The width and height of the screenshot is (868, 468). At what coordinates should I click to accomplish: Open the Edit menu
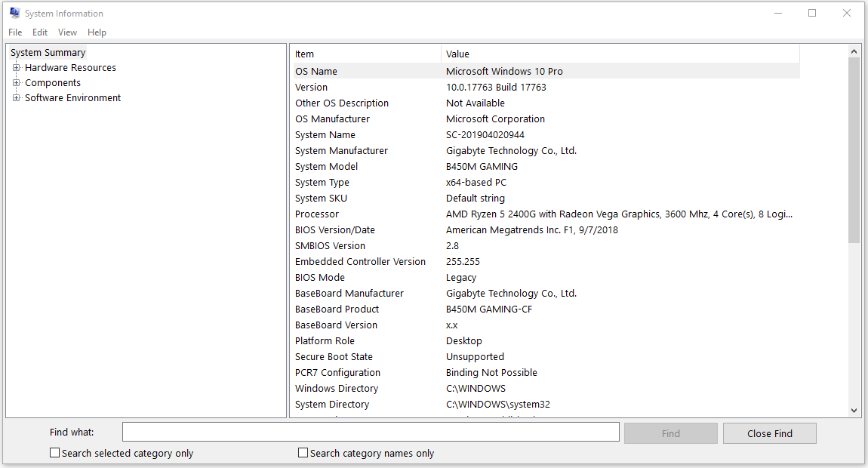(x=39, y=32)
